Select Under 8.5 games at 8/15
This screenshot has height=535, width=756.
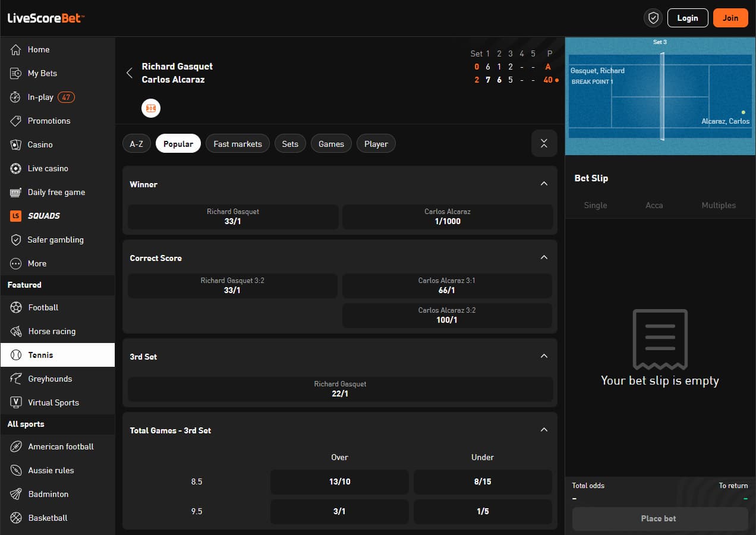483,481
